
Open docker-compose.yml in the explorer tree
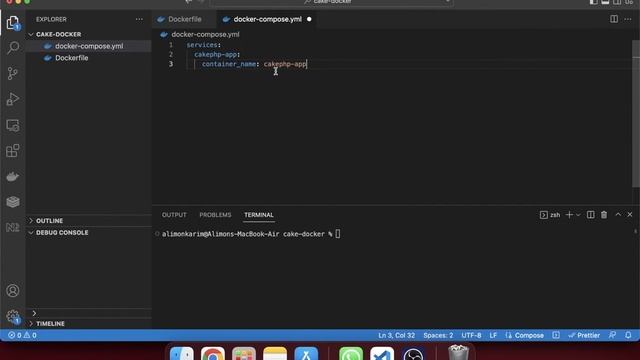pos(89,46)
